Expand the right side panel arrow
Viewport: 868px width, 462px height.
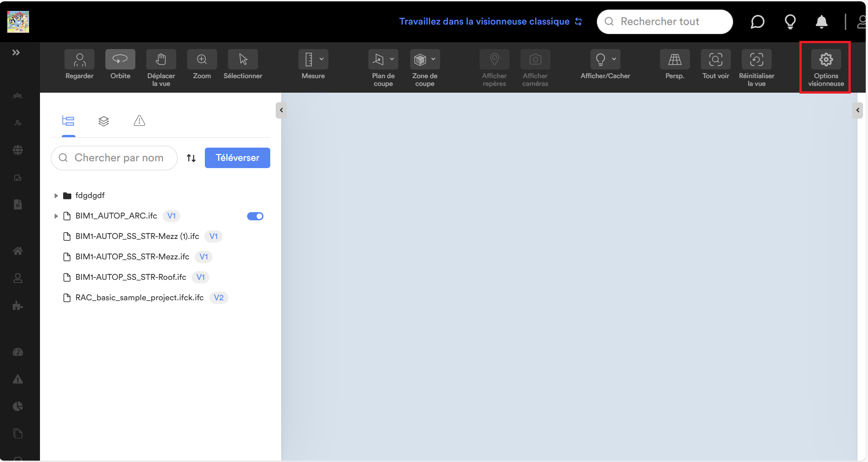coord(858,110)
